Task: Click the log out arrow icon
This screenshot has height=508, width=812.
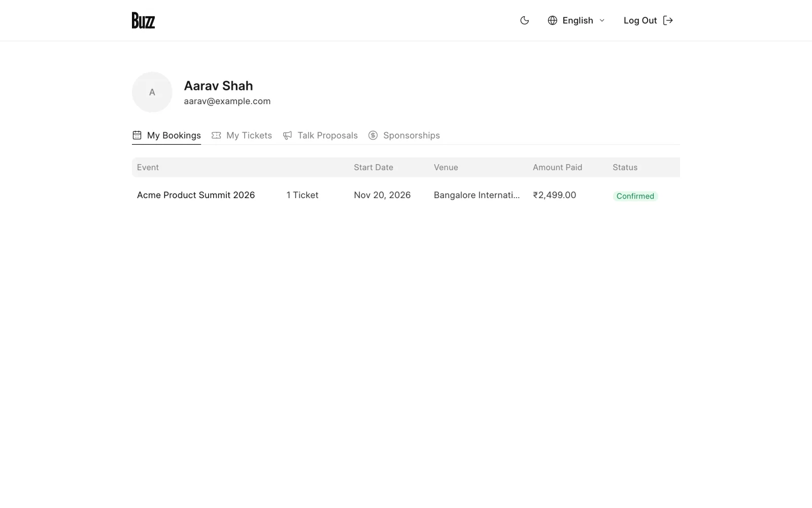Action: [x=668, y=20]
